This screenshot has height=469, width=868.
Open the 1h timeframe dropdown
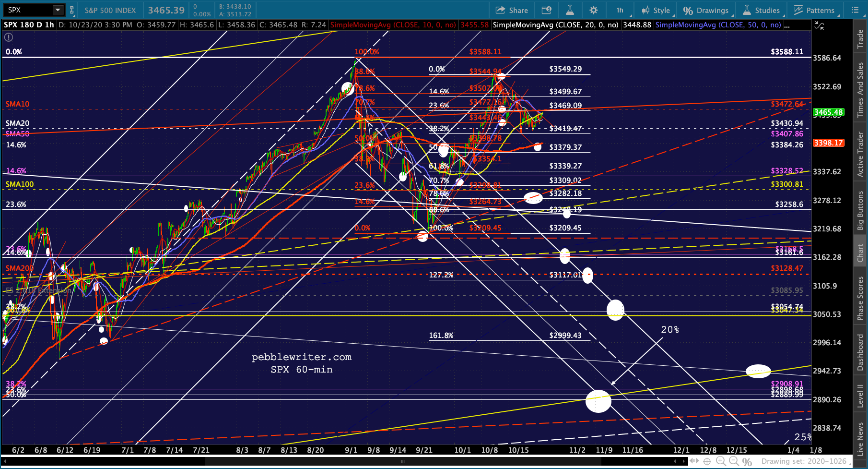click(x=620, y=10)
